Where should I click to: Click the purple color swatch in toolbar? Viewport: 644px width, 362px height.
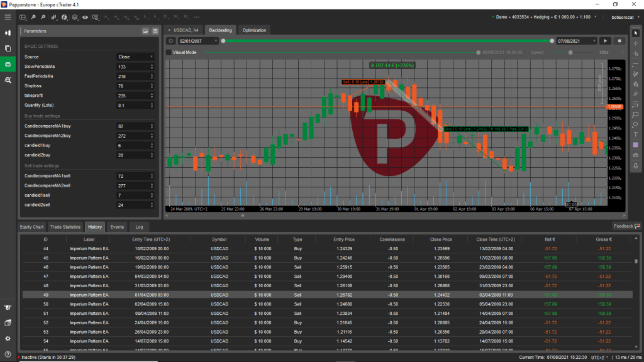[636, 145]
